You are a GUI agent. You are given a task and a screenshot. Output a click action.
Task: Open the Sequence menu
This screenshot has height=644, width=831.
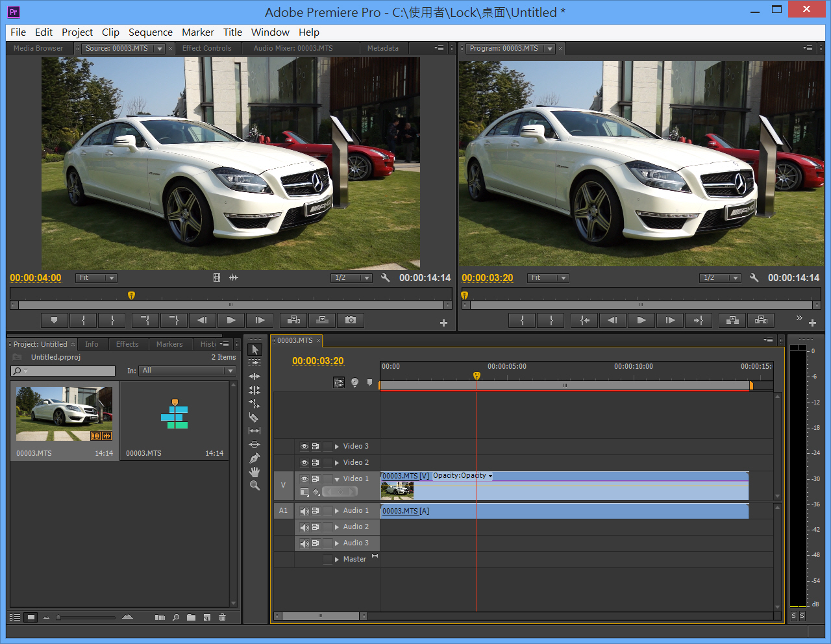[150, 32]
